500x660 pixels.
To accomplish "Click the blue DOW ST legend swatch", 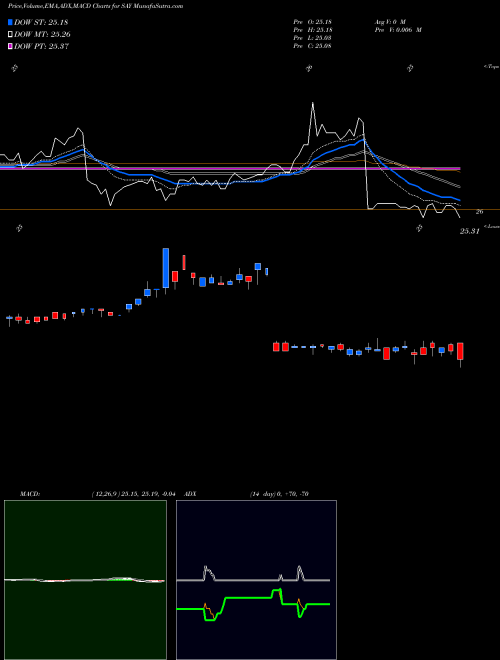I will 10,22.
